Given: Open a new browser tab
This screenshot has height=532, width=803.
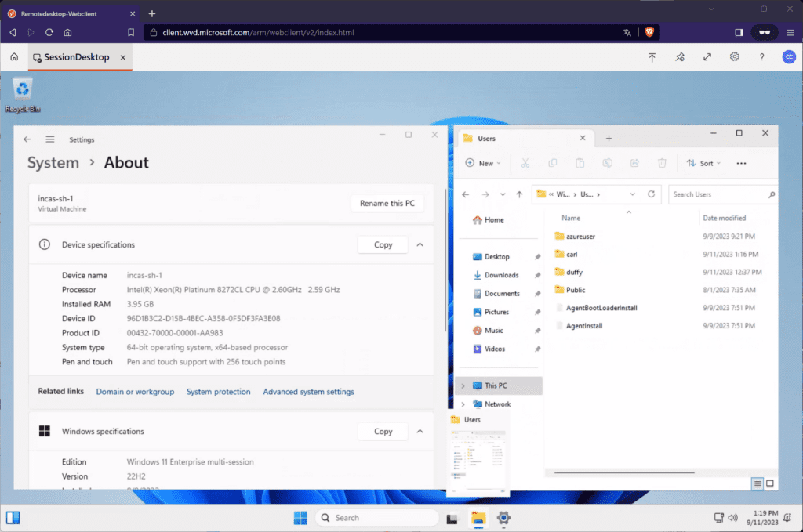Looking at the screenshot, I should pyautogui.click(x=151, y=14).
